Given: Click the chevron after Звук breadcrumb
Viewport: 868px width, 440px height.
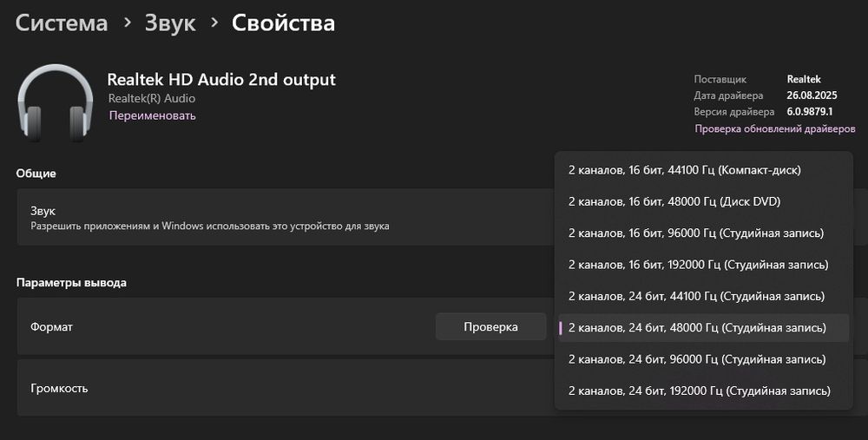Looking at the screenshot, I should [214, 23].
